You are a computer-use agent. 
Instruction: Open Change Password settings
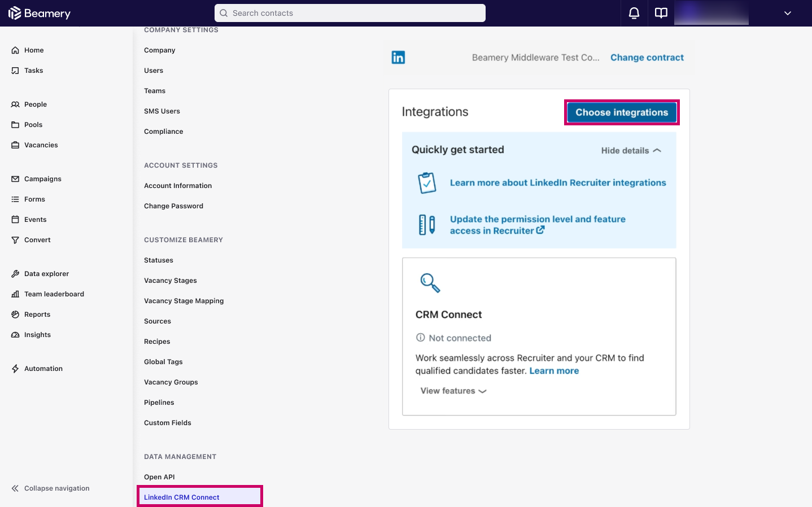click(173, 206)
